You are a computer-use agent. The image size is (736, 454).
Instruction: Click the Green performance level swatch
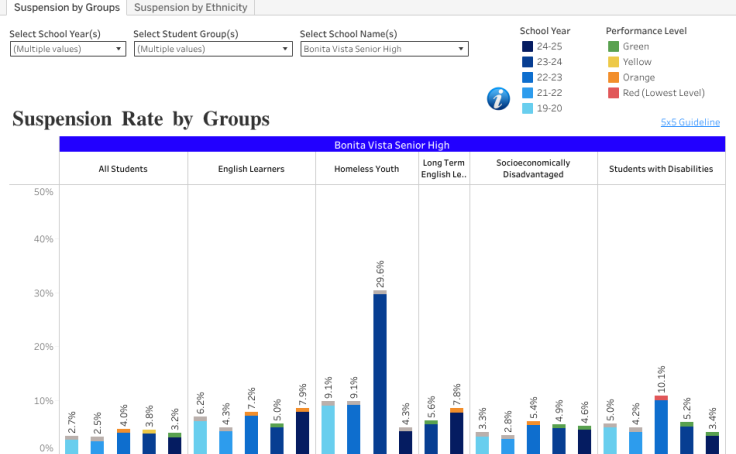click(613, 47)
